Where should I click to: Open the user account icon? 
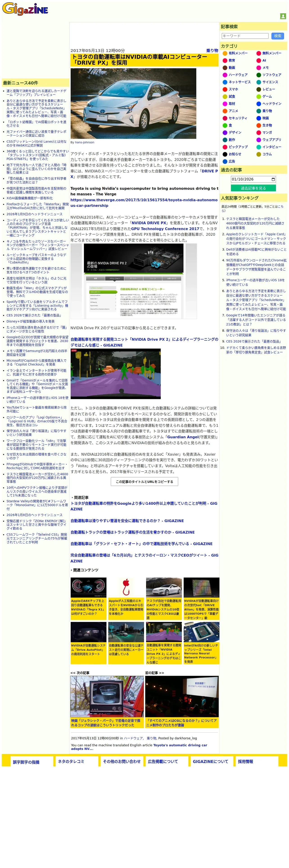pos(283,16)
